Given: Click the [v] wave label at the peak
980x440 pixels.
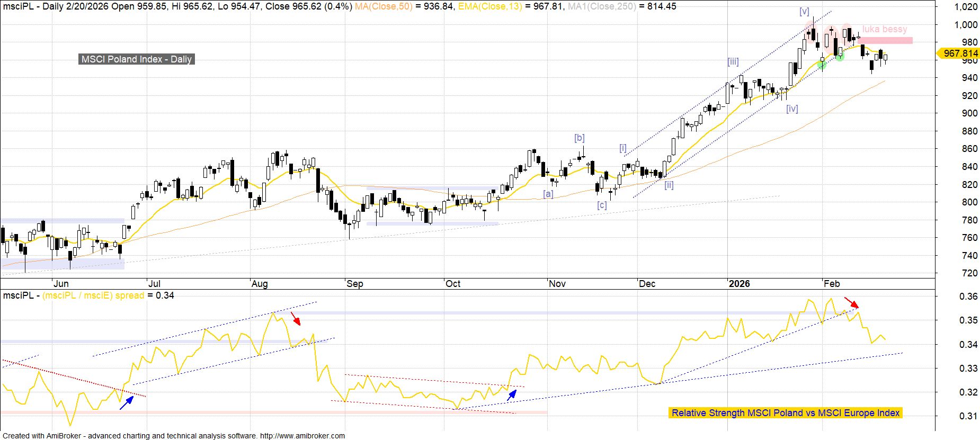Looking at the screenshot, I should click(x=804, y=12).
